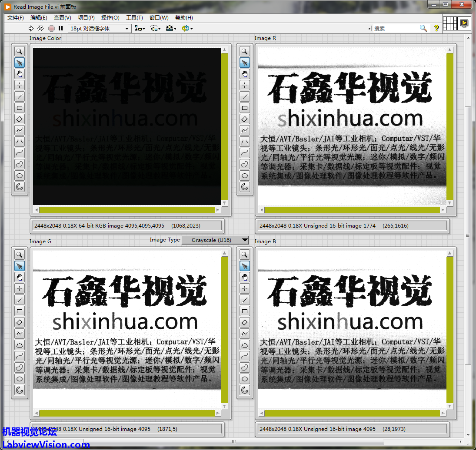The height and width of the screenshot is (450, 476).
Task: Select the Freehand Region tool in Image R
Action: [245, 164]
